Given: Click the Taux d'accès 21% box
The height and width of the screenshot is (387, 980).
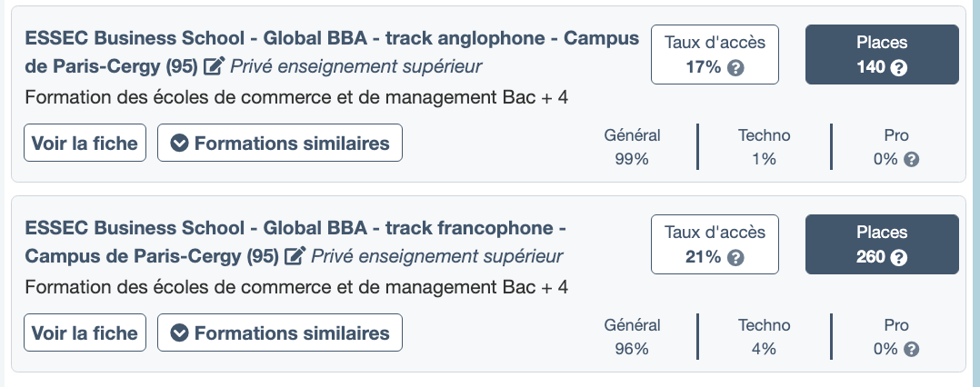Looking at the screenshot, I should pos(715,244).
